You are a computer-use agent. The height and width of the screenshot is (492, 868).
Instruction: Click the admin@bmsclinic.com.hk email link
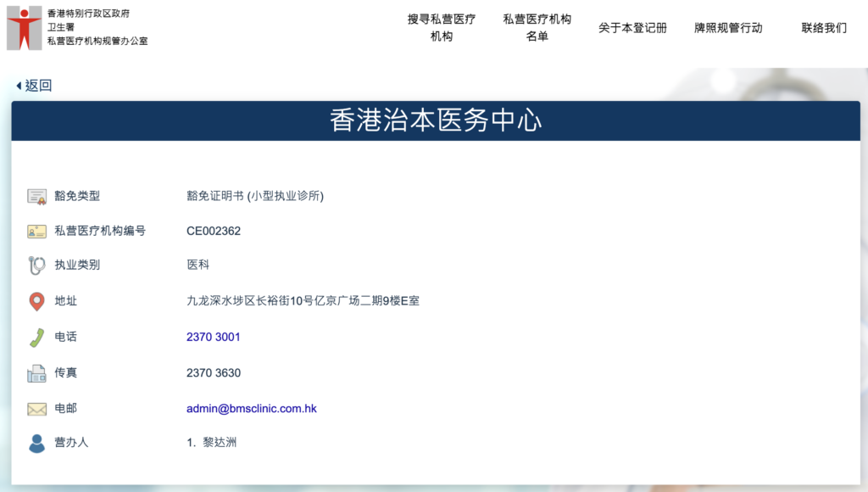coord(252,408)
